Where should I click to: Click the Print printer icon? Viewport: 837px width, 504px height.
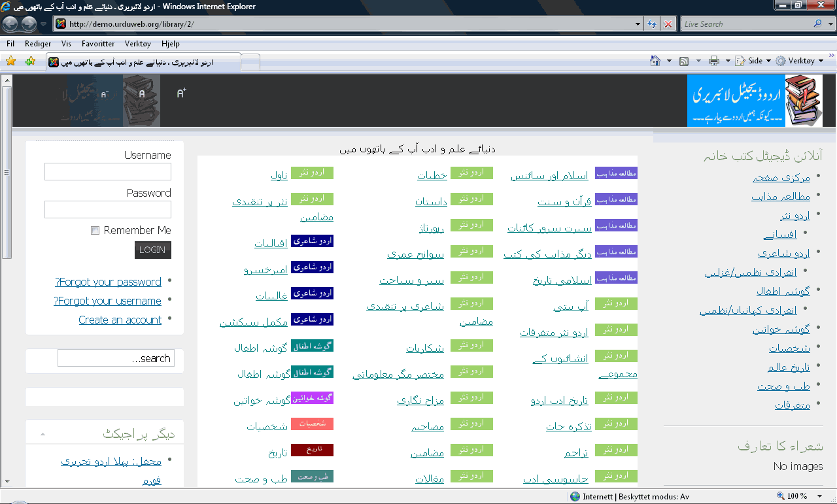pos(713,61)
